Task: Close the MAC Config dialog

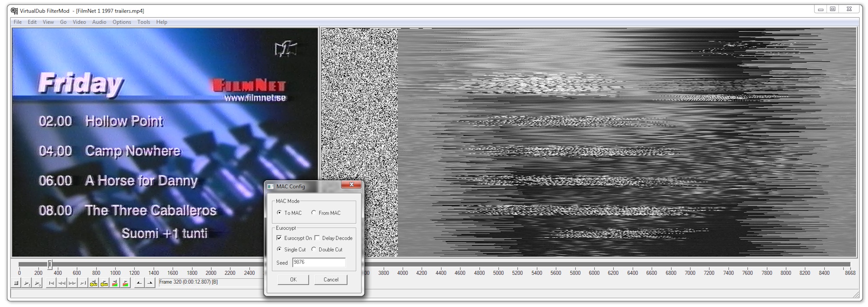Action: point(351,185)
